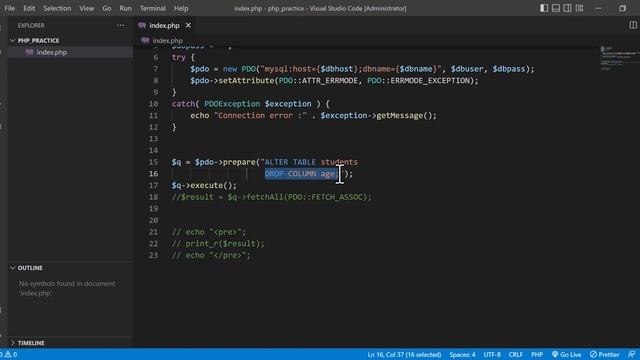
Task: Click 'PDOException' on line 10
Action: (x=232, y=104)
